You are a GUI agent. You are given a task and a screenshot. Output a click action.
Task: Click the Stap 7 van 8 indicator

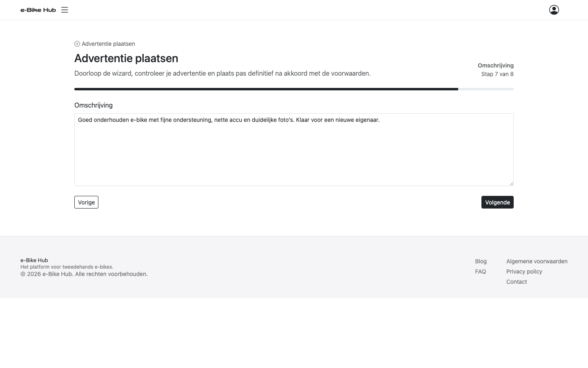497,74
